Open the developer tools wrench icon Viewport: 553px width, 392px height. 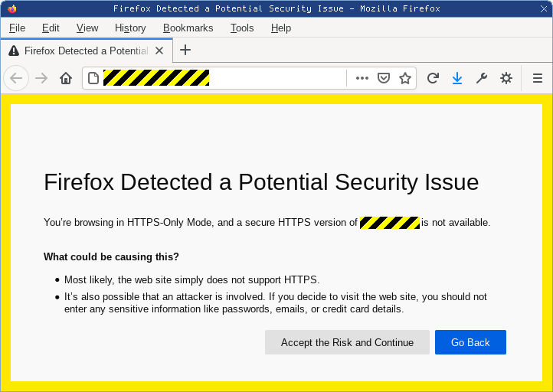482,78
